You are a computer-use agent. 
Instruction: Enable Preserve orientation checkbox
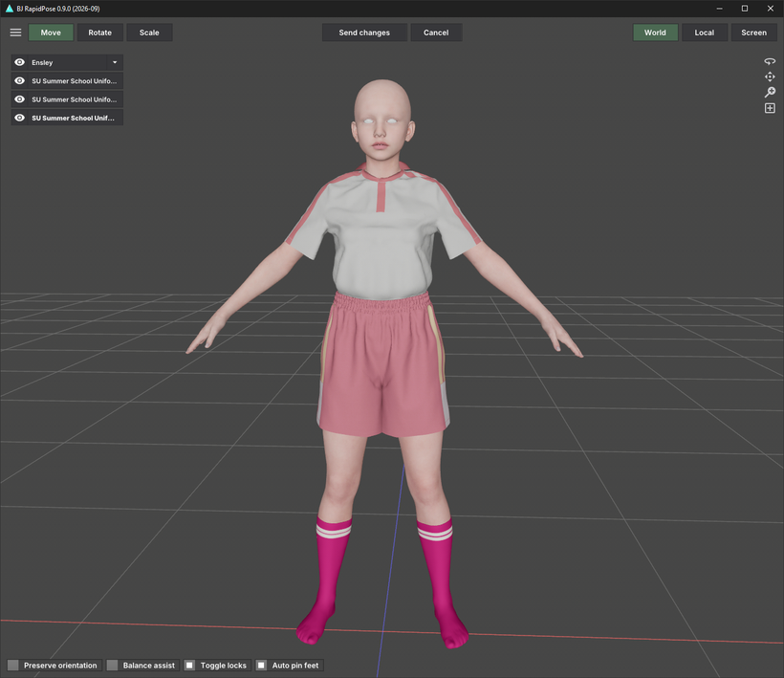pos(13,665)
